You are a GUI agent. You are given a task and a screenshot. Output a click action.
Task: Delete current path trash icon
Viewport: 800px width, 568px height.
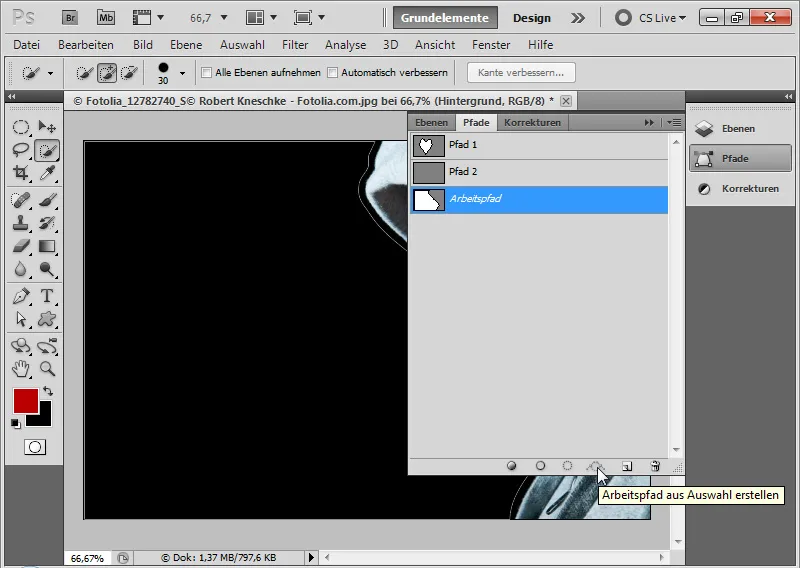tap(655, 465)
